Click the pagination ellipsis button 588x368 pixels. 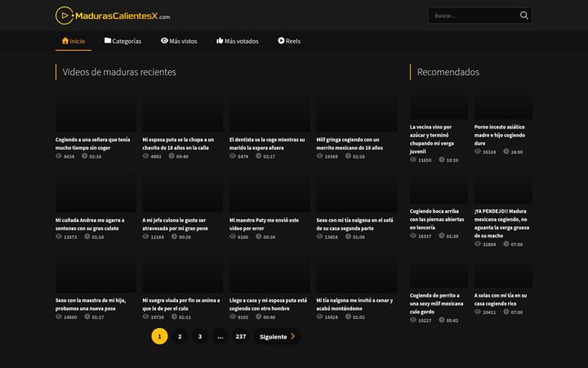tap(220, 336)
